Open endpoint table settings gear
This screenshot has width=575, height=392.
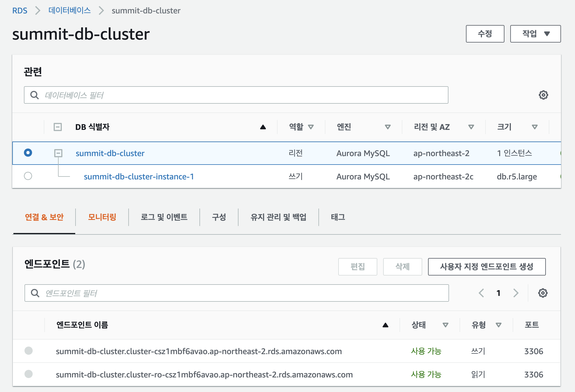coord(543,293)
